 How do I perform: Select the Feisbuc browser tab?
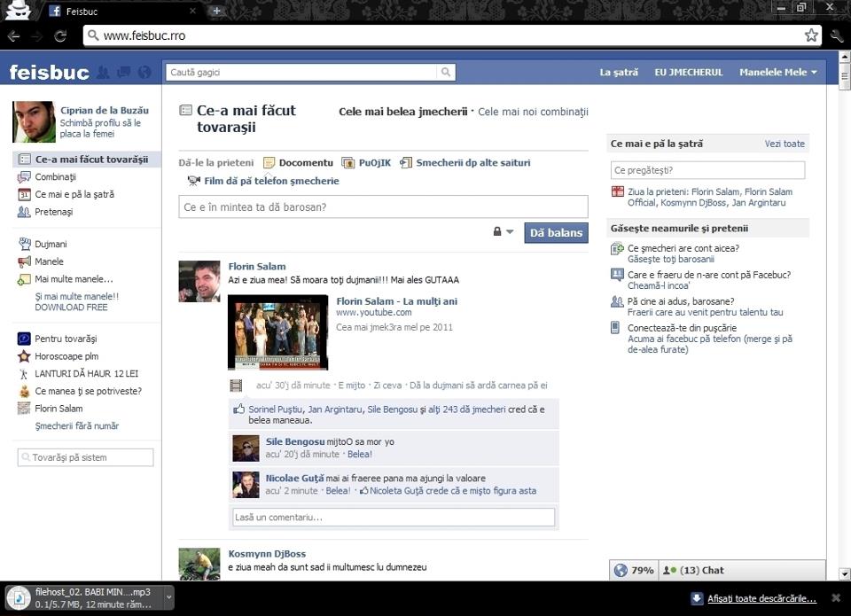coord(122,11)
